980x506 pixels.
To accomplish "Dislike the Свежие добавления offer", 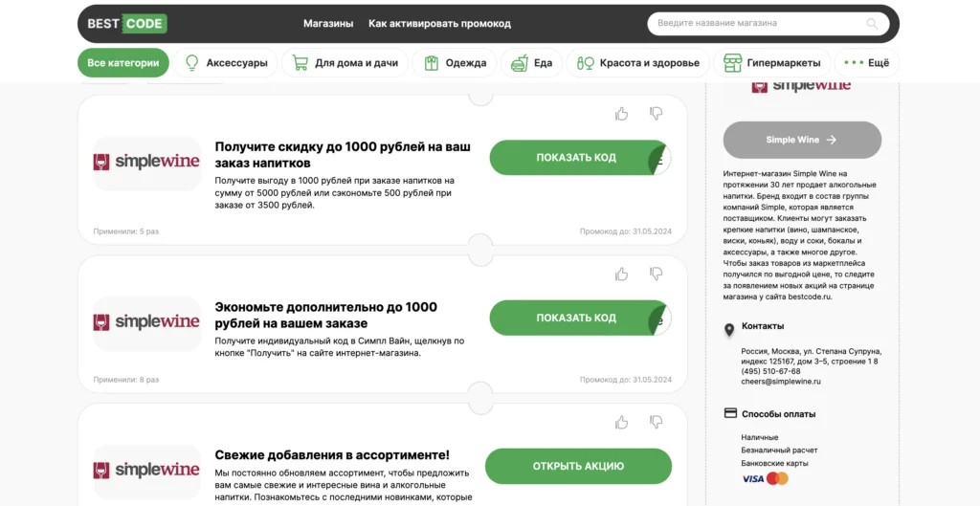I will 656,422.
